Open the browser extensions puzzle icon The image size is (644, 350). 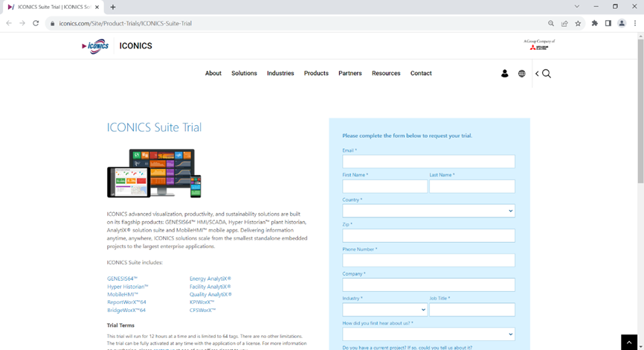pyautogui.click(x=594, y=23)
